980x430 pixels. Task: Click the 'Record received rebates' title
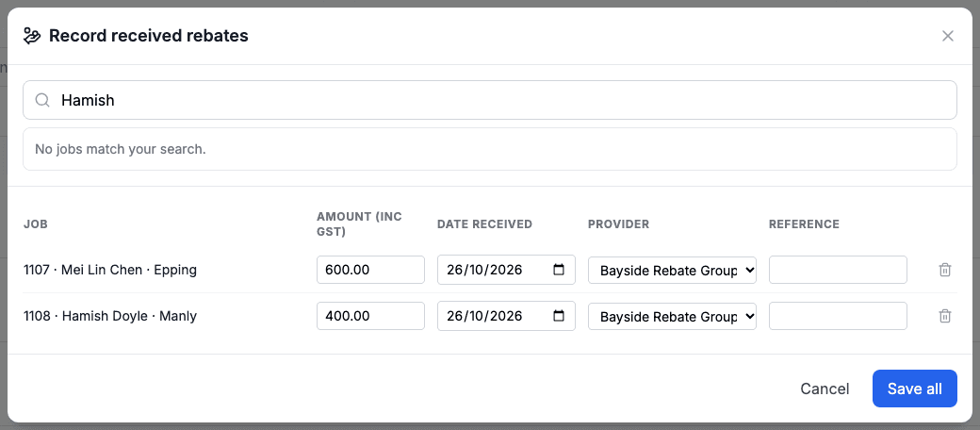coord(149,36)
